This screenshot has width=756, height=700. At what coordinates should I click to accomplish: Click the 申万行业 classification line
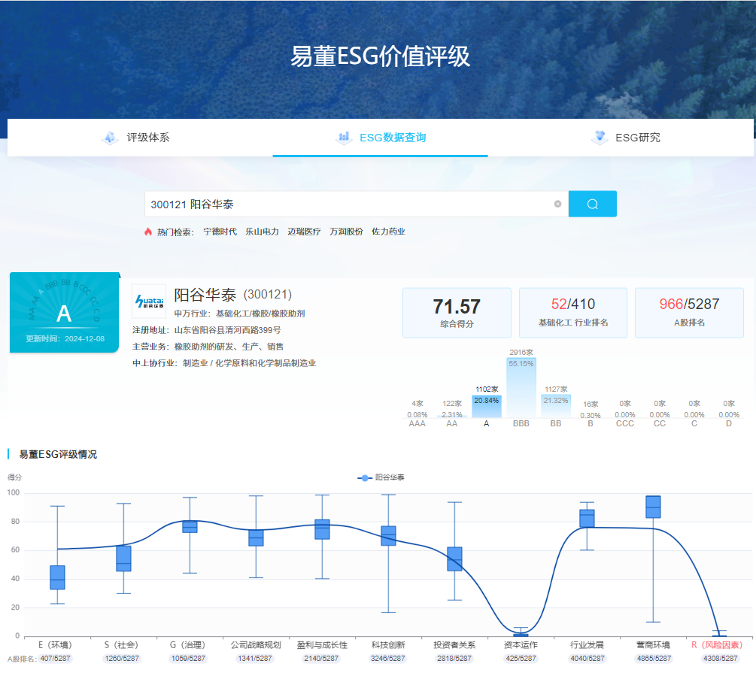point(240,314)
